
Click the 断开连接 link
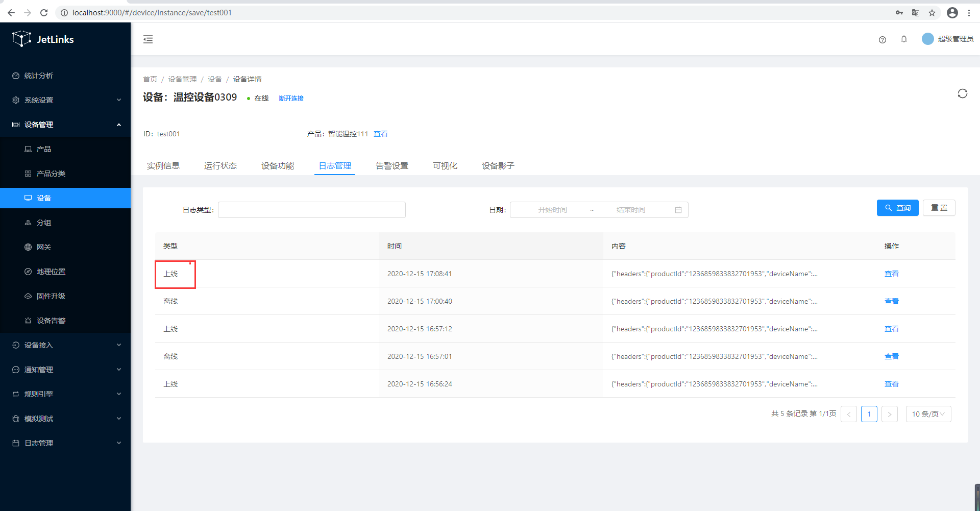coord(291,99)
